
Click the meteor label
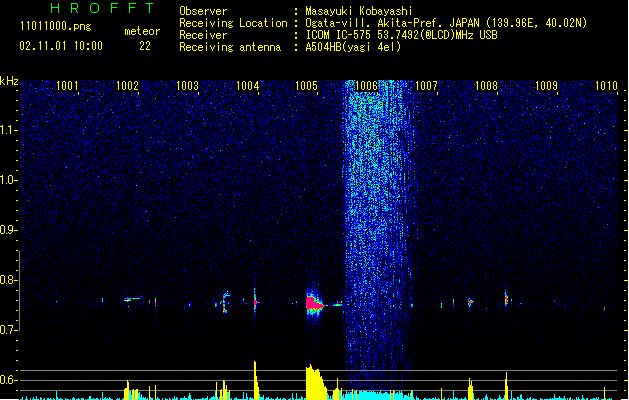tap(142, 31)
